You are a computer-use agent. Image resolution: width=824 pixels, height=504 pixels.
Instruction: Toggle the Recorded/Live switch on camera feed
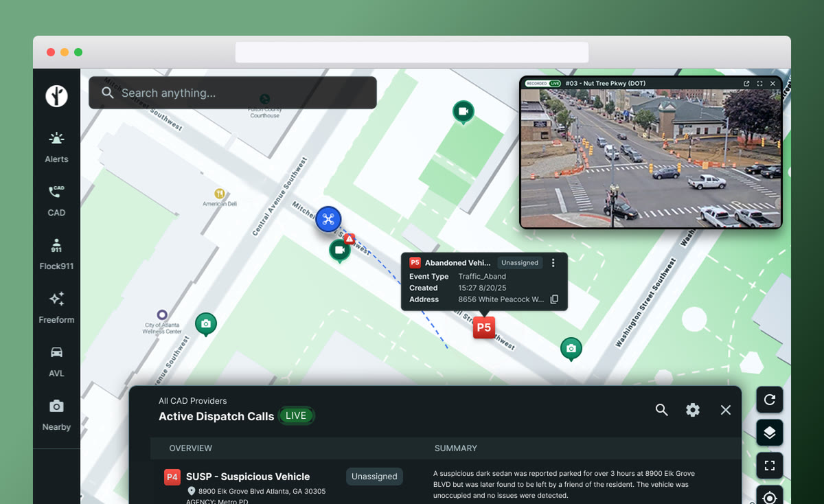[542, 84]
